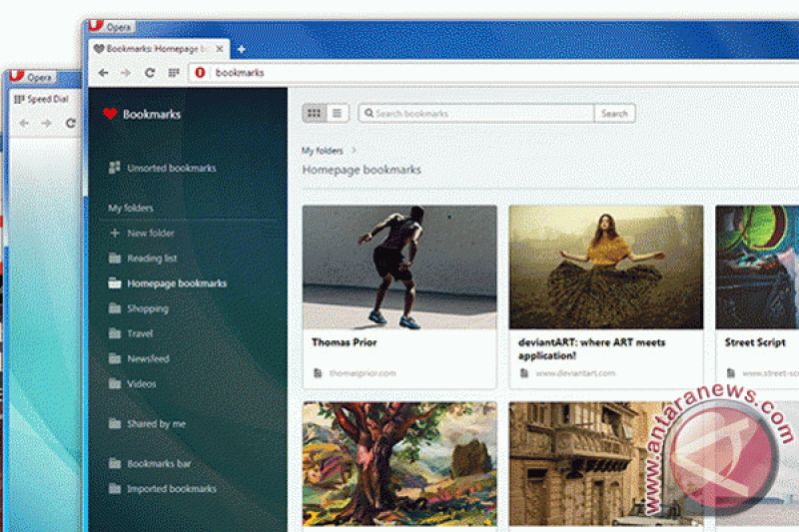Screen dimensions: 799x532
Task: Open a new tab with the plus button
Action: [241, 49]
